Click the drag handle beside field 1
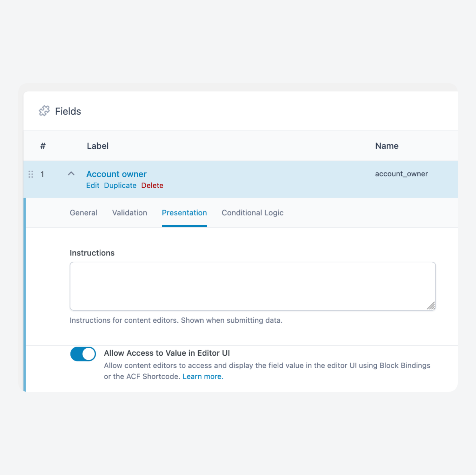The image size is (476, 475). click(31, 174)
